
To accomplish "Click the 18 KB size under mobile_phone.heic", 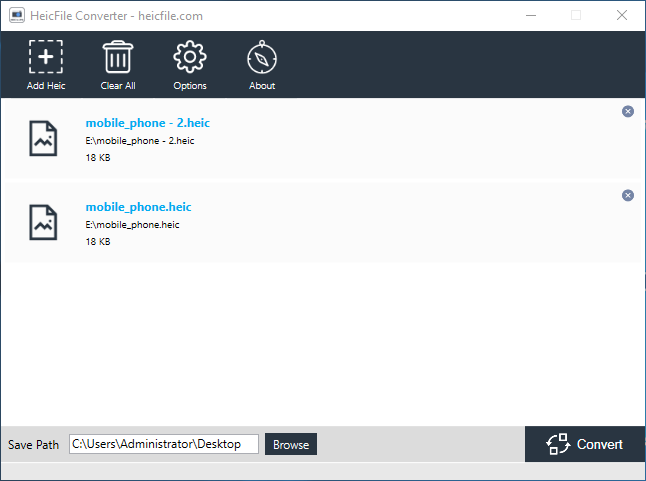I will click(98, 242).
